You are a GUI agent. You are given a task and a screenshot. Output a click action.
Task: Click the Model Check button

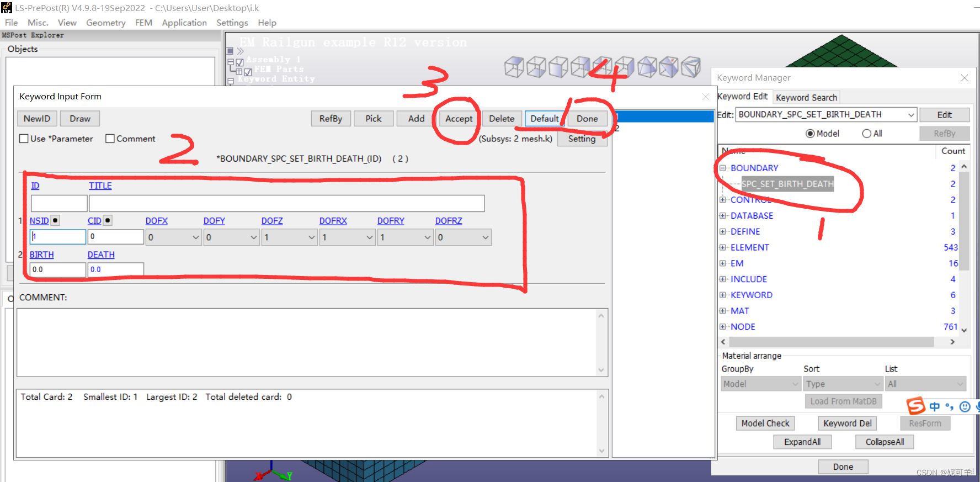(765, 423)
